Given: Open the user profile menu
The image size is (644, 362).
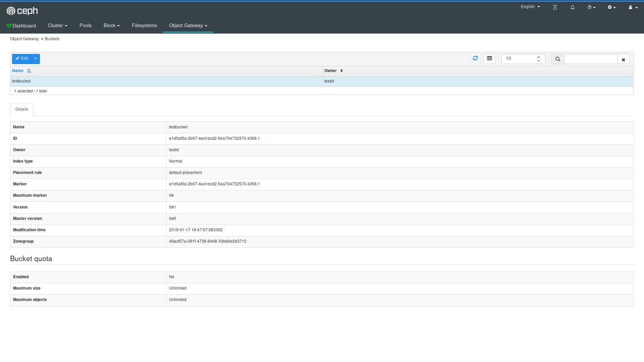Looking at the screenshot, I should click(x=633, y=8).
